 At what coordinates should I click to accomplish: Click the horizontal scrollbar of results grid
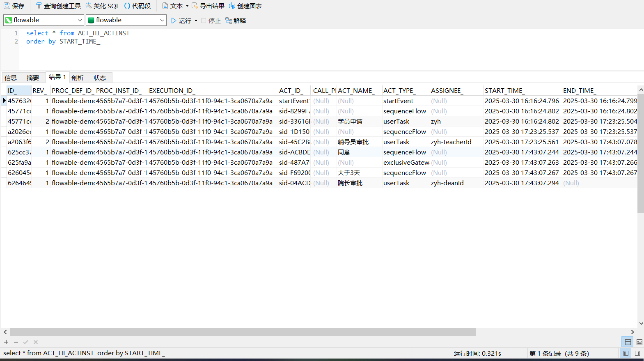click(242, 332)
